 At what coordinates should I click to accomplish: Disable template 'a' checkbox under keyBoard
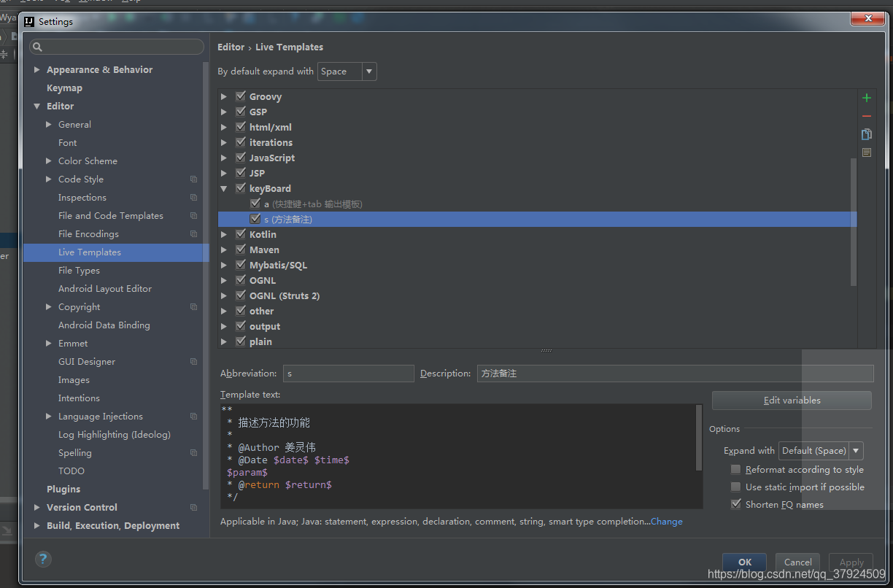click(x=255, y=204)
